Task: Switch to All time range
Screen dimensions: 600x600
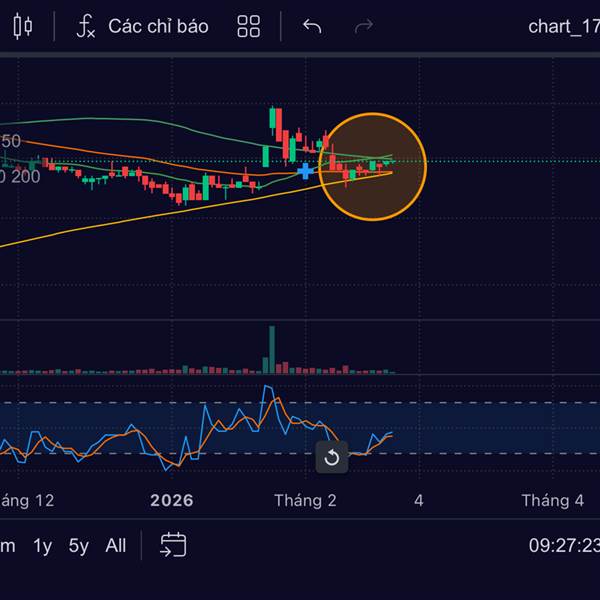Action: tap(116, 545)
